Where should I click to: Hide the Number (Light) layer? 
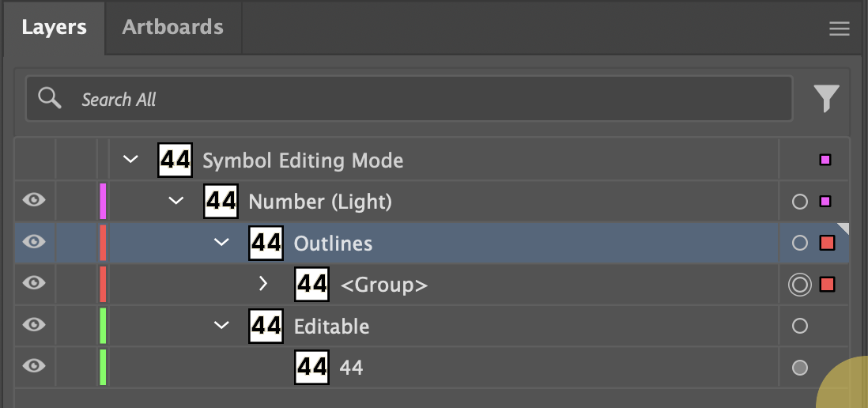click(x=34, y=201)
